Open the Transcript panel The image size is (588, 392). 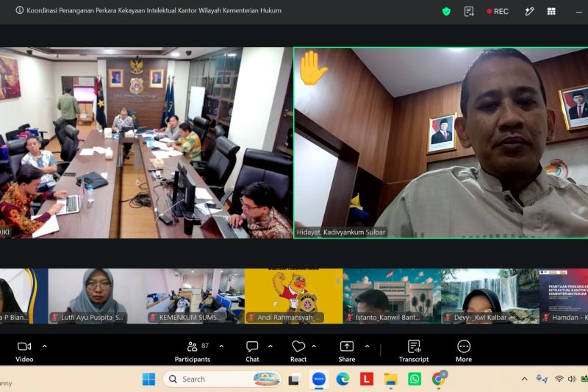point(414,352)
